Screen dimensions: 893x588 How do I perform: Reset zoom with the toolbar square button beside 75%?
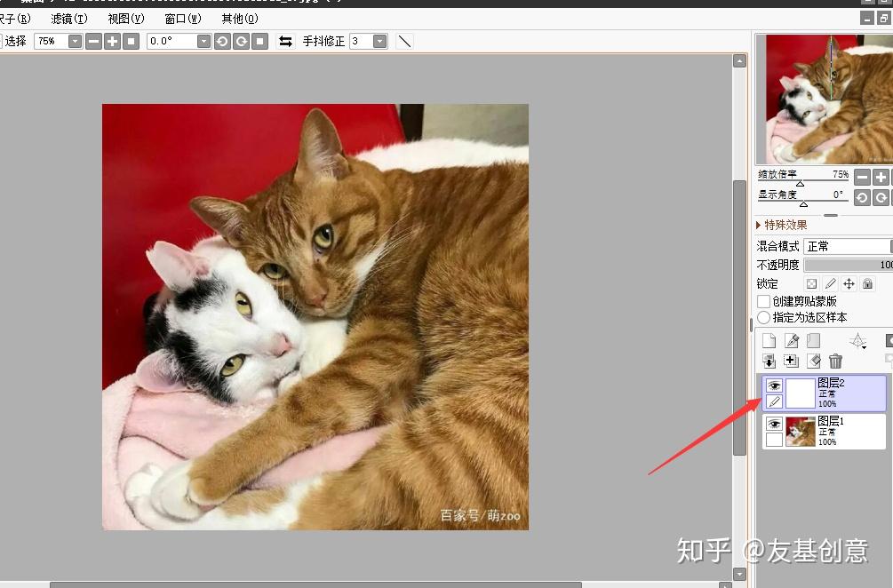[x=132, y=42]
